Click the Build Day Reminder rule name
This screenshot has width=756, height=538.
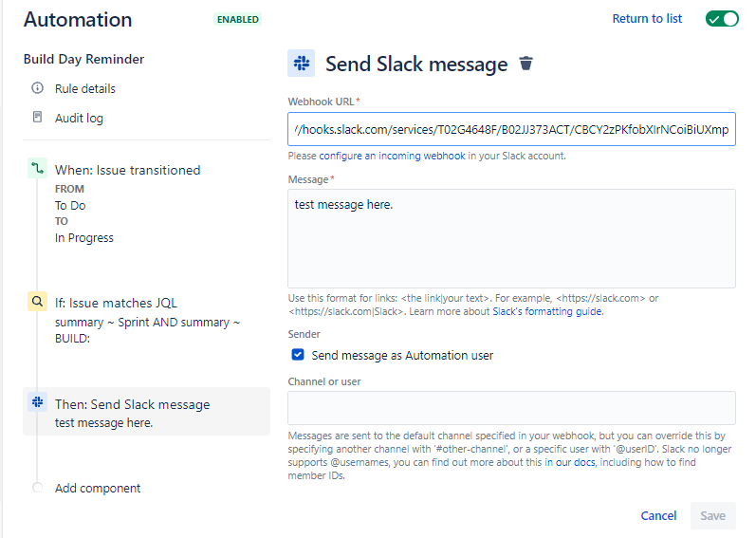tap(83, 59)
